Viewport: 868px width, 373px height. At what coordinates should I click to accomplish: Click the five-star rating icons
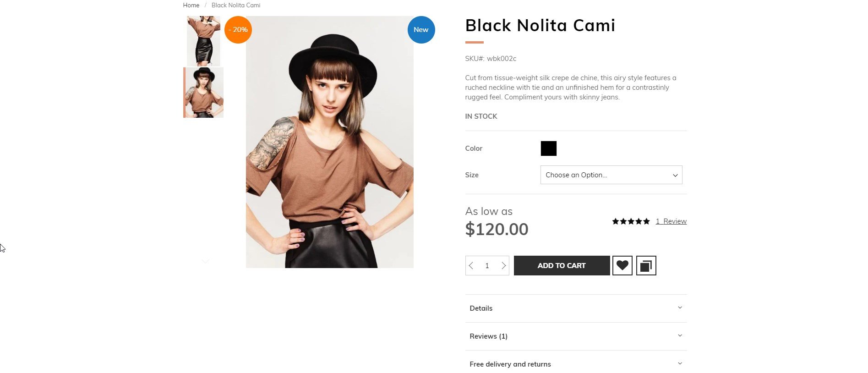click(631, 221)
